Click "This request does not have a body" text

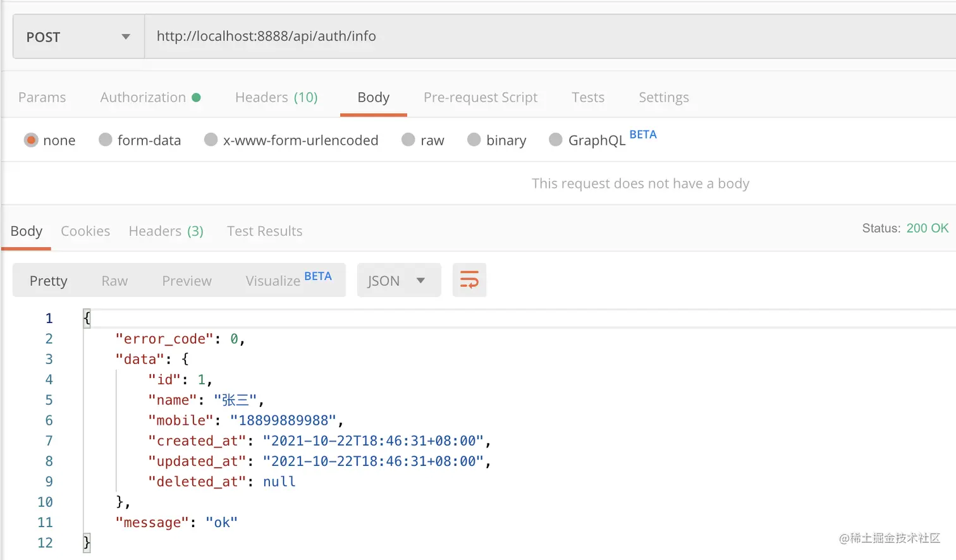point(640,183)
